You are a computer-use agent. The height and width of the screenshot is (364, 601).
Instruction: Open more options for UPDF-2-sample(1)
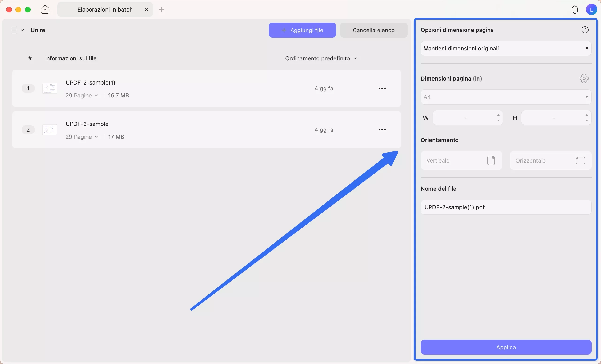tap(382, 88)
